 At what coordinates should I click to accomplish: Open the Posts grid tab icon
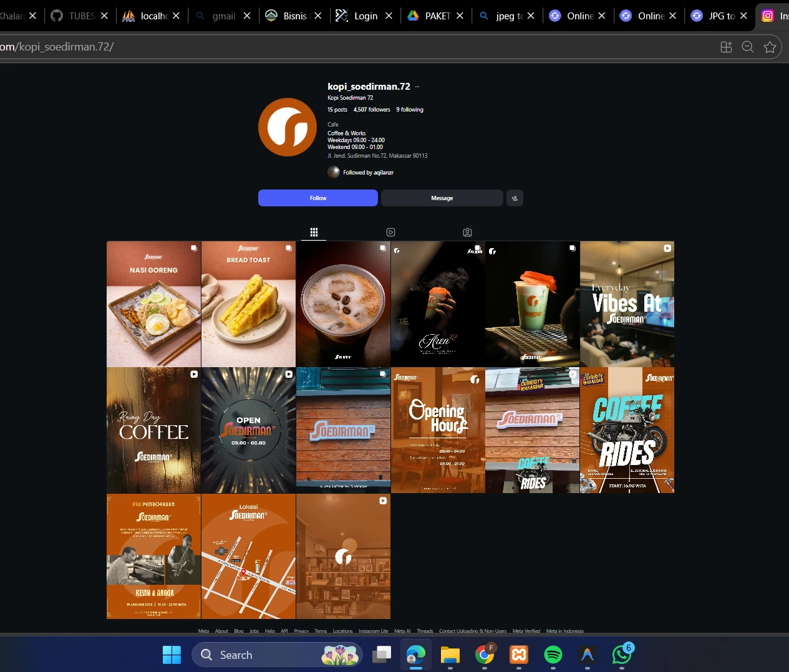coord(314,232)
